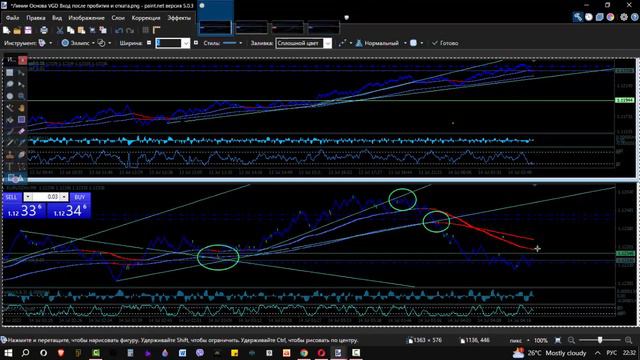Click the zoom out magnifier icon
Viewport: 640px width, 360px height.
571,340
